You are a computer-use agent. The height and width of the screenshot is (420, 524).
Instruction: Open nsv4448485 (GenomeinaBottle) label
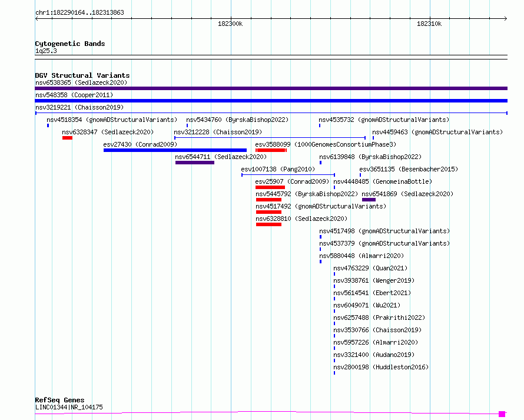(383, 181)
